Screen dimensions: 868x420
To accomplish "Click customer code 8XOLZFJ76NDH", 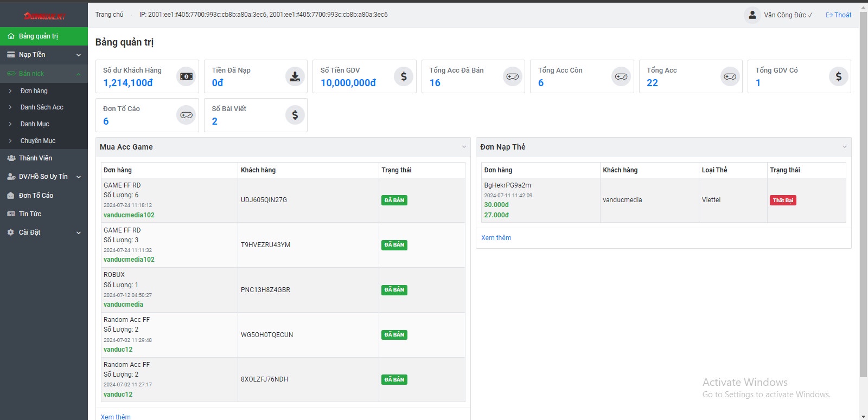I will point(264,379).
